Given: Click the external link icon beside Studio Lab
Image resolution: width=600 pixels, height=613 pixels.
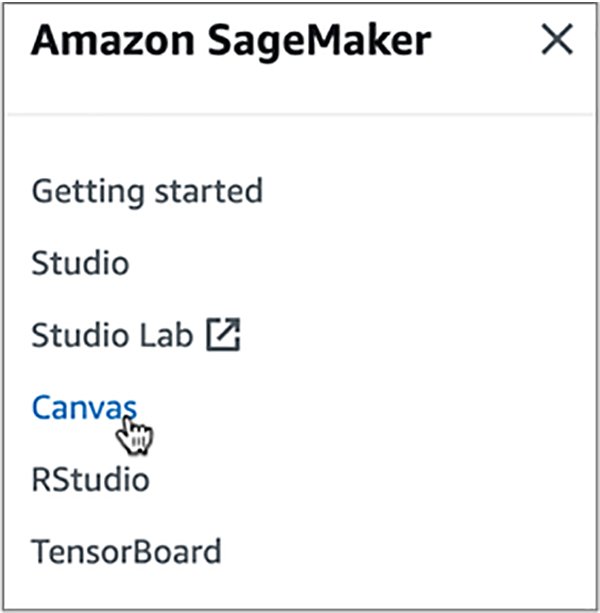Looking at the screenshot, I should [x=224, y=336].
